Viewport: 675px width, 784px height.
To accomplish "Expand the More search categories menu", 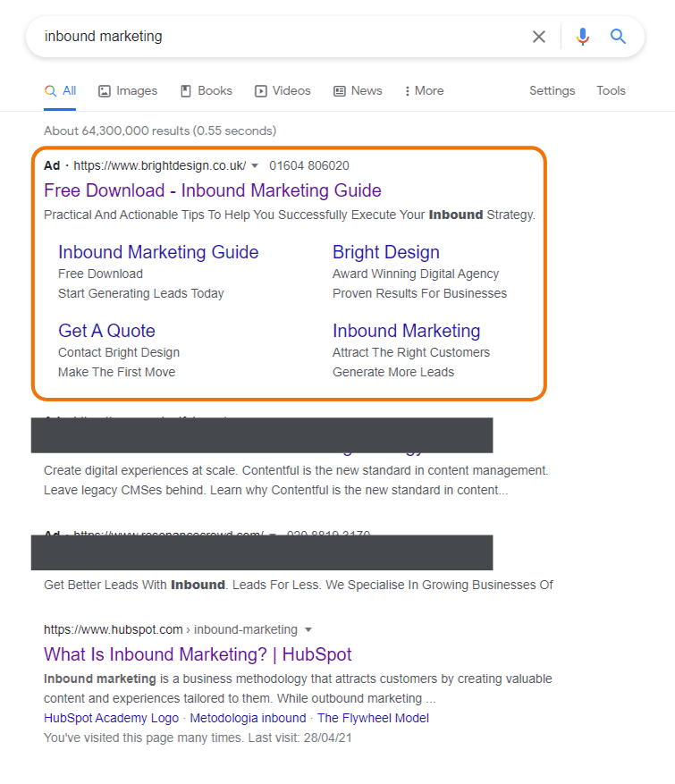I will click(x=424, y=90).
